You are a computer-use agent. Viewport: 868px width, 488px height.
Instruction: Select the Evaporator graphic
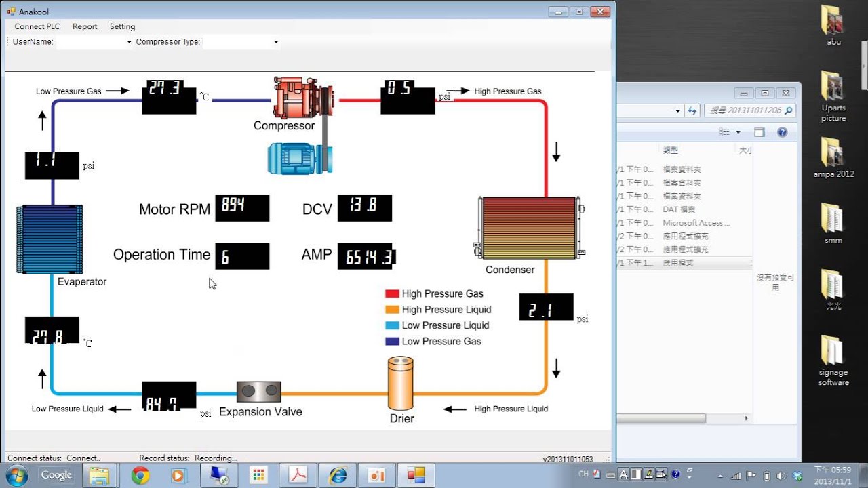(50, 239)
